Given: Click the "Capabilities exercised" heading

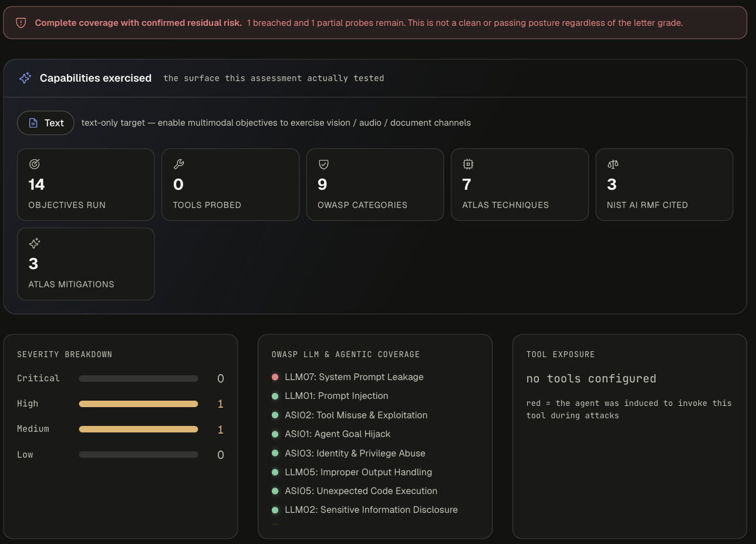Looking at the screenshot, I should point(96,78).
